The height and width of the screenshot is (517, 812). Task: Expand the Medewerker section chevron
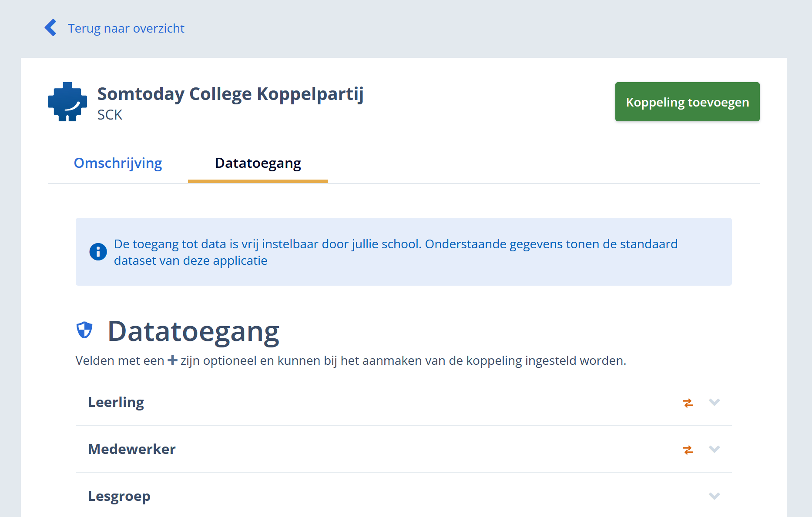click(x=714, y=449)
